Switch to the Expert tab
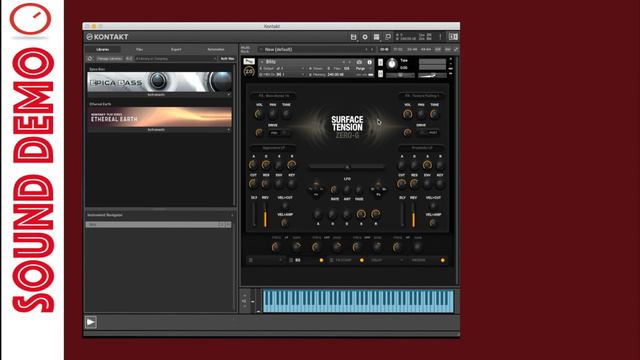Screen dimensions: 640x360 click(176, 49)
